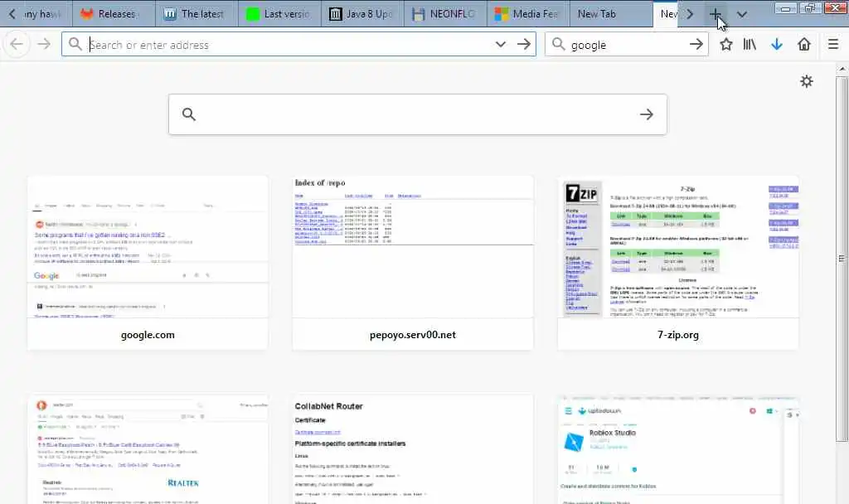The width and height of the screenshot is (849, 504).
Task: Switch to the Media Fea tab
Action: click(x=528, y=14)
